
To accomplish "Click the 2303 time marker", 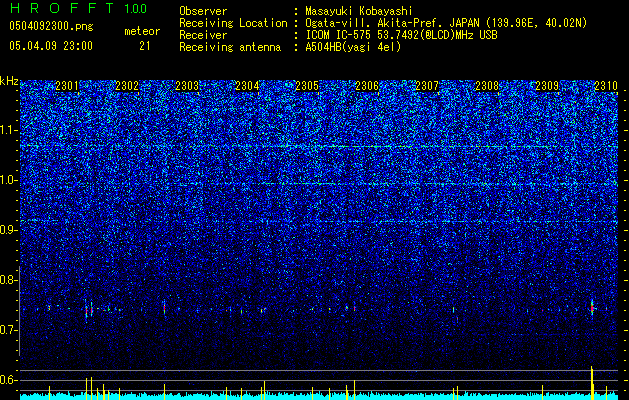I will coord(187,86).
